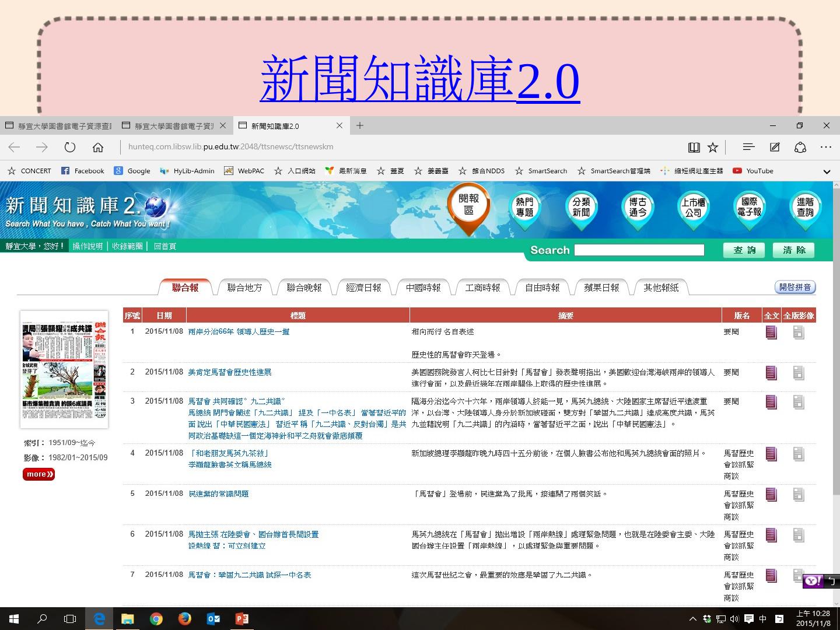Click the Search text input field
The width and height of the screenshot is (840, 630).
pyautogui.click(x=639, y=250)
